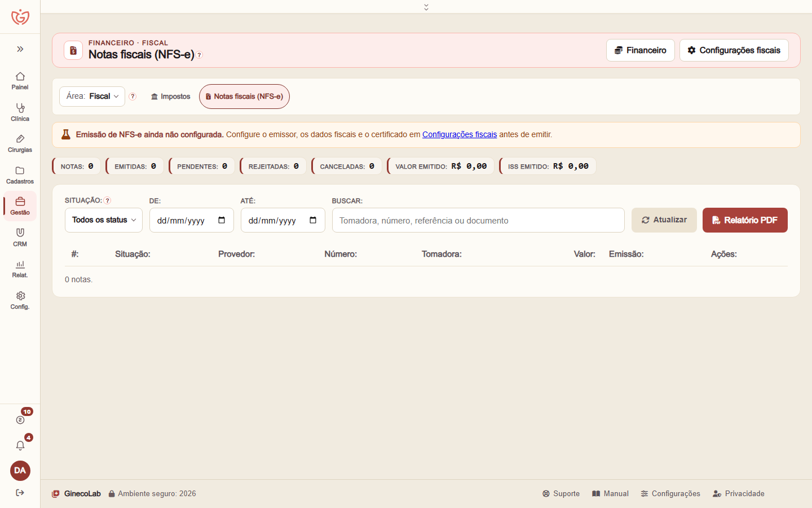The image size is (812, 508).
Task: Open the Clínica stethoscope section
Action: pyautogui.click(x=20, y=112)
